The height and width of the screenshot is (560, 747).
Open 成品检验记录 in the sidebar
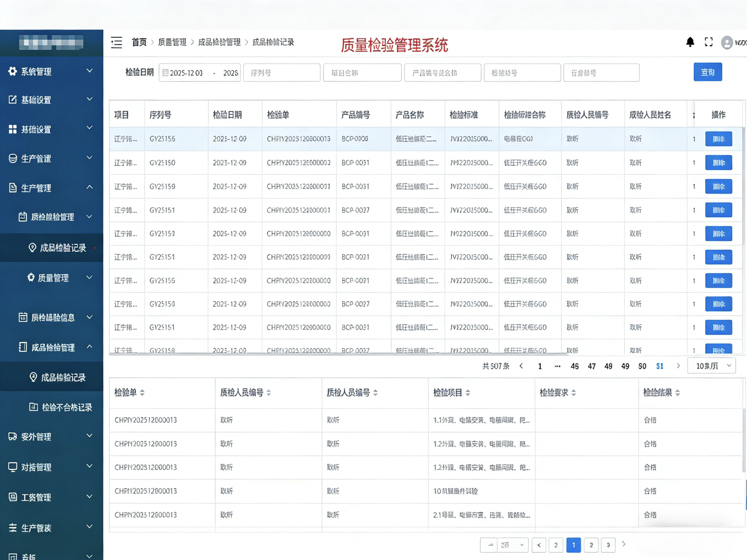pos(63,377)
